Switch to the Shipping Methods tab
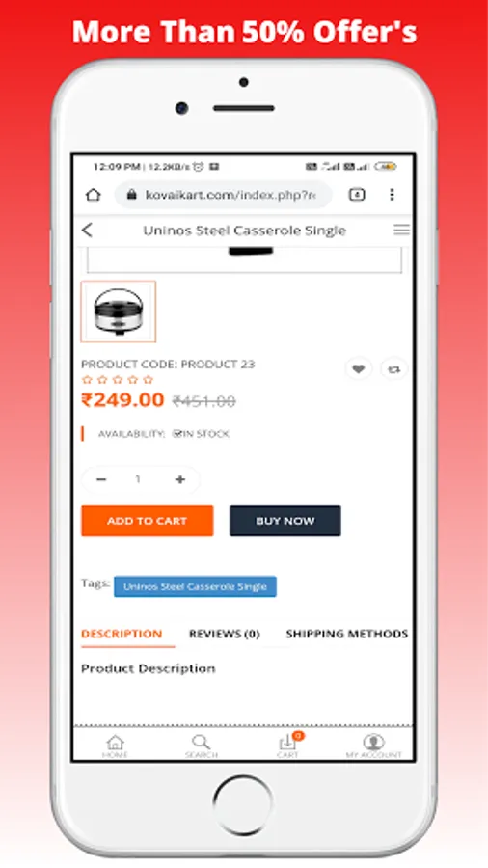 click(x=347, y=634)
